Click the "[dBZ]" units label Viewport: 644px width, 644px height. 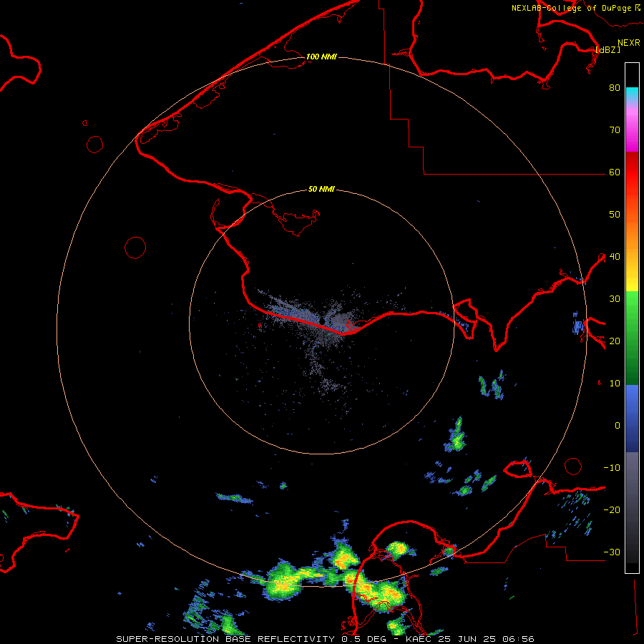coord(608,49)
